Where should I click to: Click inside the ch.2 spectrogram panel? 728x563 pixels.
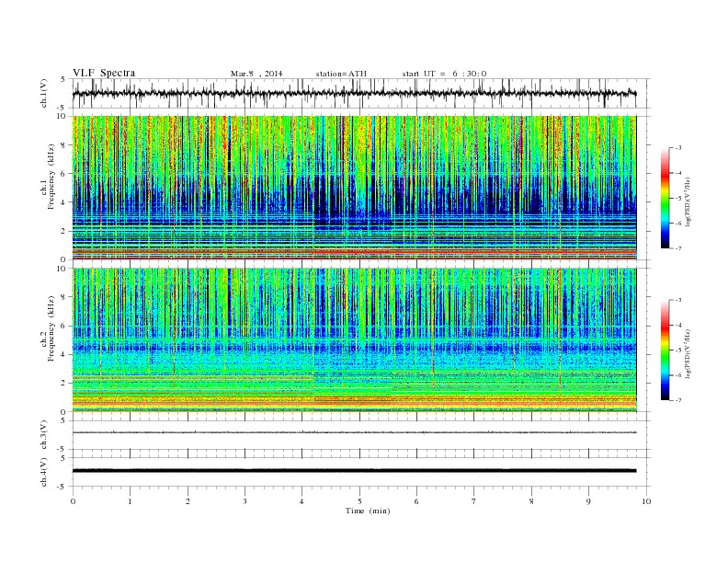point(355,339)
